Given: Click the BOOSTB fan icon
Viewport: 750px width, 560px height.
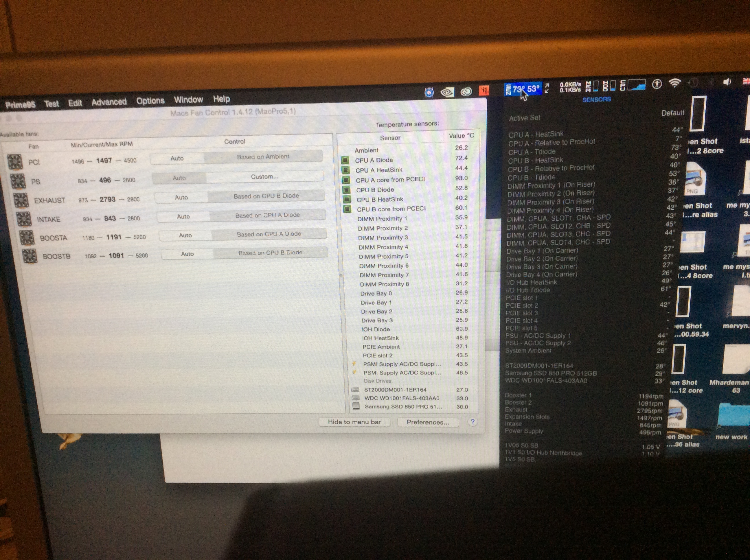Looking at the screenshot, I should pos(30,256).
